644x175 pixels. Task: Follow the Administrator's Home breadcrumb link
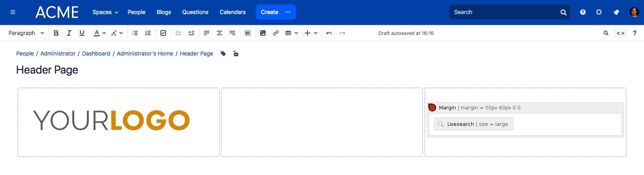(x=145, y=54)
